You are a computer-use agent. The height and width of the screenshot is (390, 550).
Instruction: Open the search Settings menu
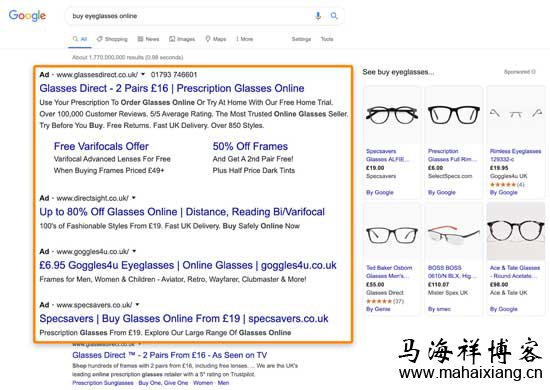coord(301,39)
